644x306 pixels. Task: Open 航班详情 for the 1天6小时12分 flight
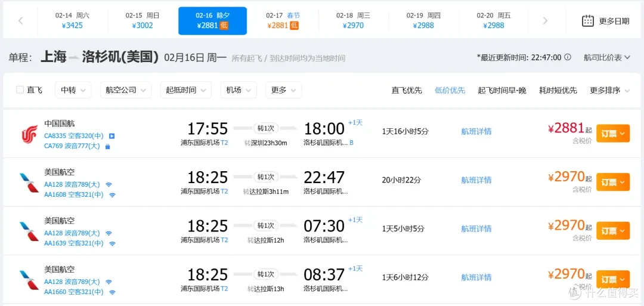click(x=476, y=277)
